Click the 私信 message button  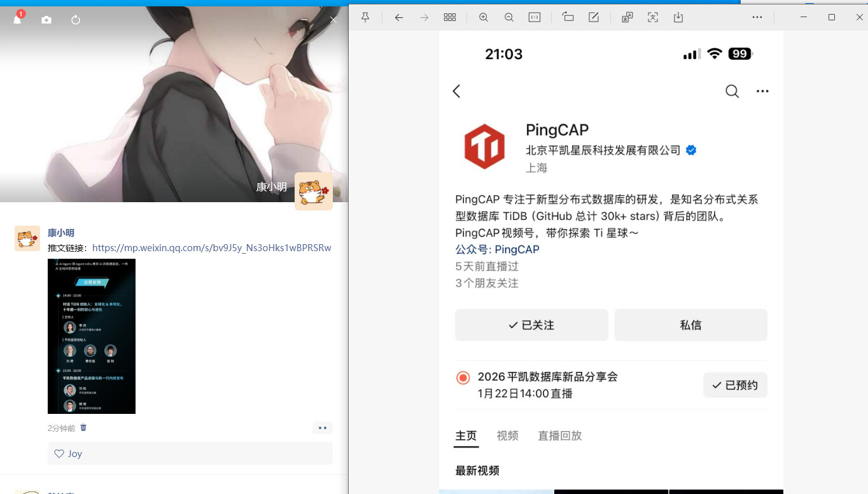coord(690,325)
